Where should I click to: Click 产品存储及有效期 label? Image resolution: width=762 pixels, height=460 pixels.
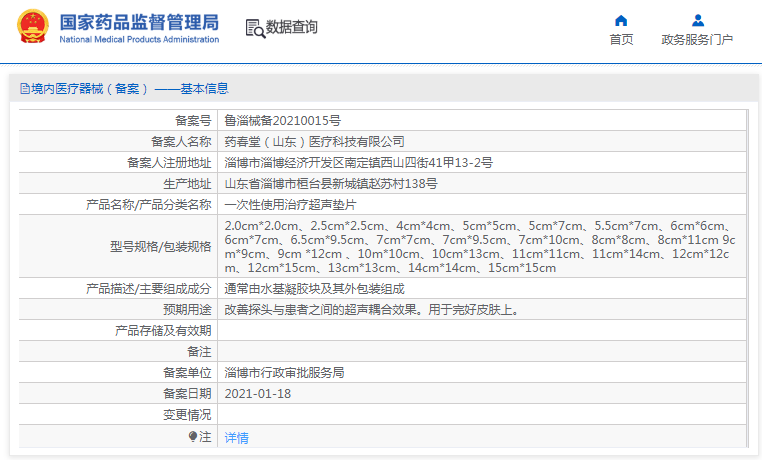point(163,331)
